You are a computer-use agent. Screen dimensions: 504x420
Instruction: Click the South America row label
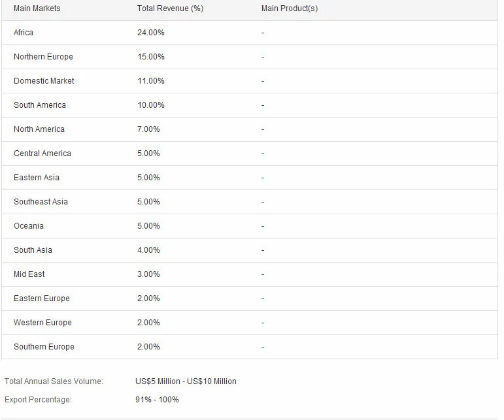coord(40,105)
